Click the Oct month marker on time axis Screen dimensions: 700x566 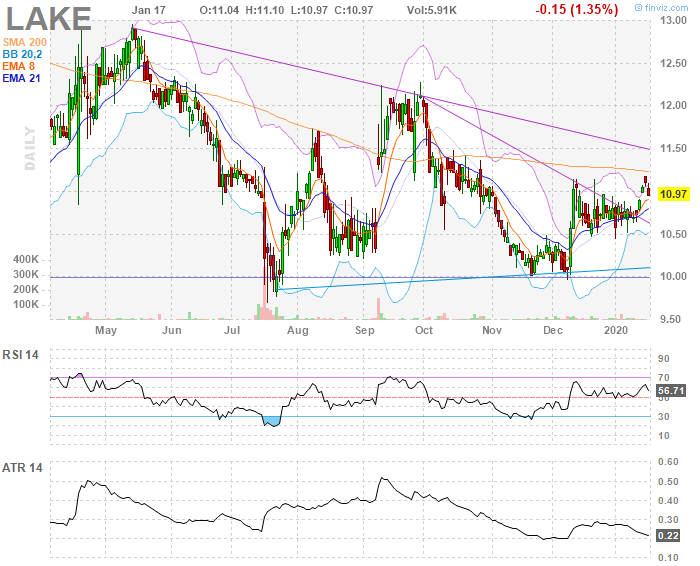(x=425, y=329)
